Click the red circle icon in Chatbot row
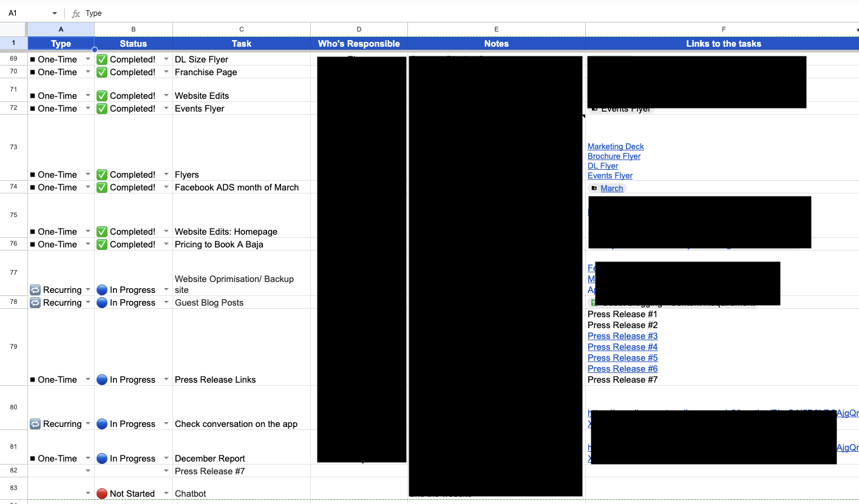The image size is (859, 504). tap(102, 494)
